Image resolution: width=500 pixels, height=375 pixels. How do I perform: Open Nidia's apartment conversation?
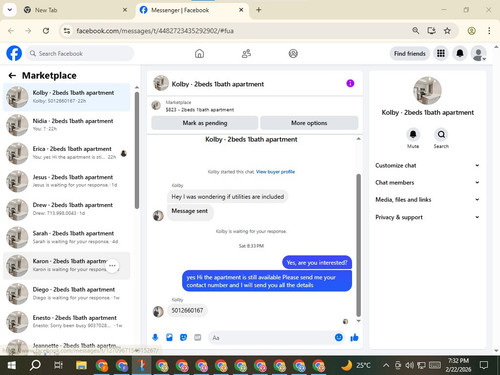[67, 125]
